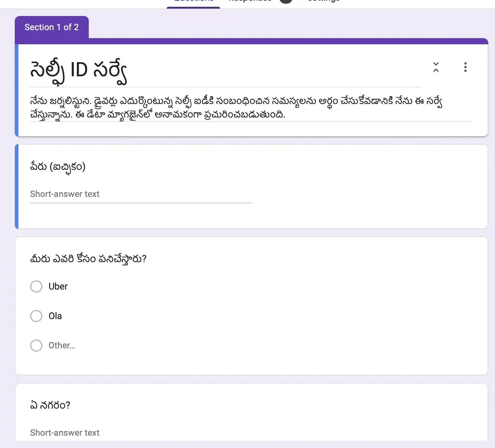
Task: Click the response count badge beside Responses
Action: pos(286,1)
